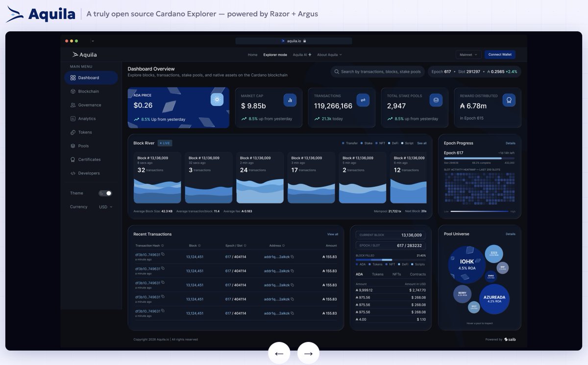This screenshot has width=588, height=365.
Task: Click the $ 1.10 amount in USD
Action: coord(421,319)
